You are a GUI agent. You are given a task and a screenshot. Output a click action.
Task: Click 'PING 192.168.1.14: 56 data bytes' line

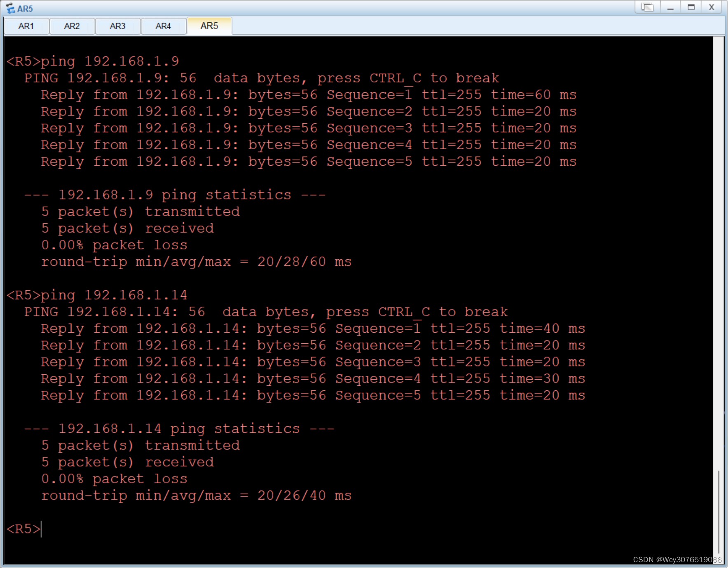[x=266, y=312]
